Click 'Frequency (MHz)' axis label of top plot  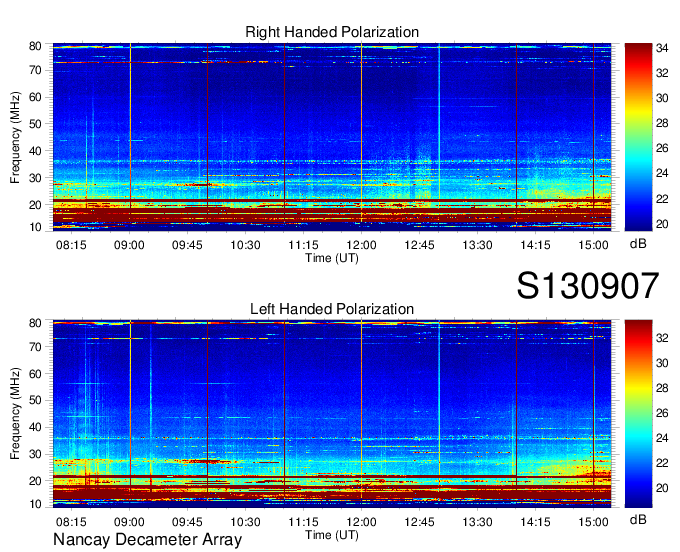tap(15, 137)
